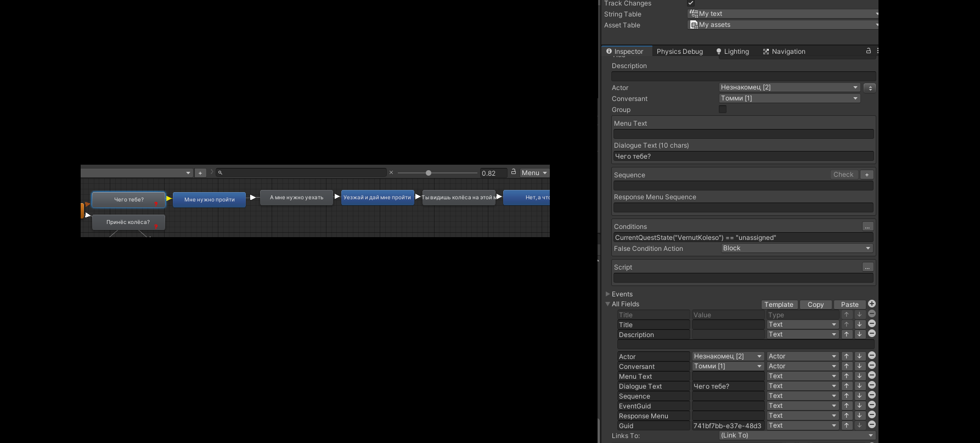Select the Принёс колёса? node
The height and width of the screenshot is (443, 980).
pyautogui.click(x=128, y=222)
